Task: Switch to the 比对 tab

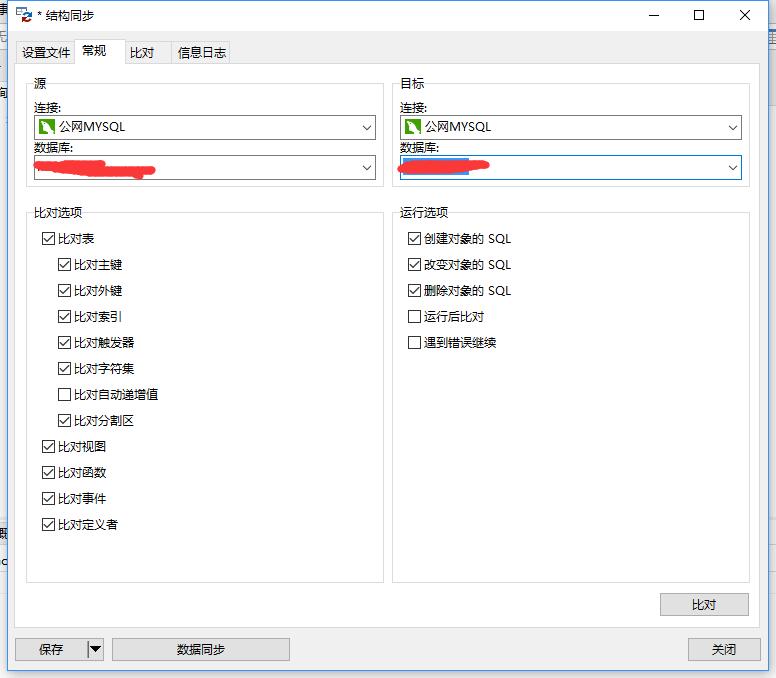Action: (142, 53)
